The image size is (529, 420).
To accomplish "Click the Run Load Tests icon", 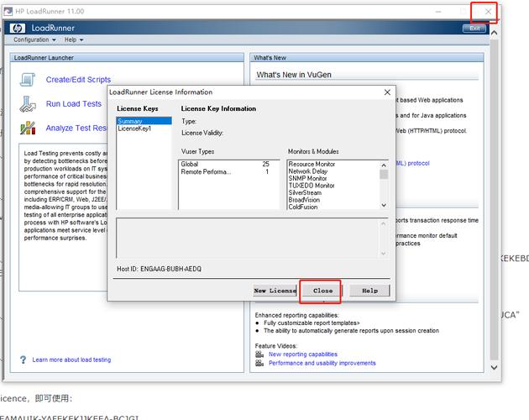I will click(x=28, y=104).
